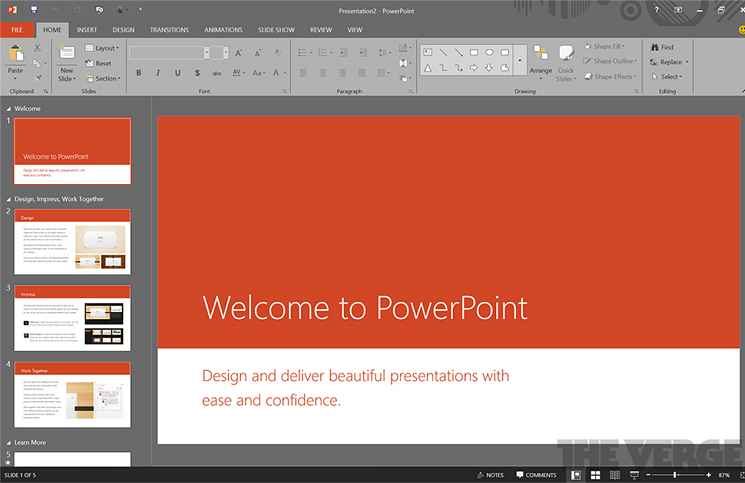The image size is (745, 483).
Task: Click the Notes button in status bar
Action: click(489, 474)
